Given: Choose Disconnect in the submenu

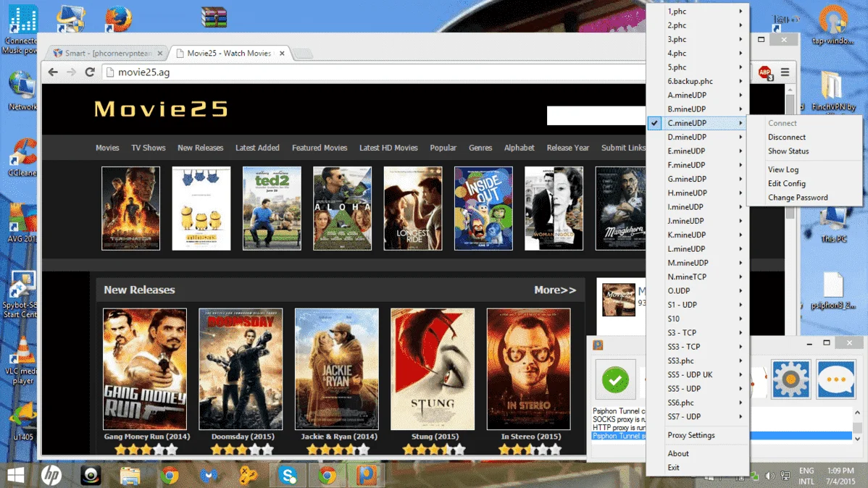Looking at the screenshot, I should tap(804, 138).
